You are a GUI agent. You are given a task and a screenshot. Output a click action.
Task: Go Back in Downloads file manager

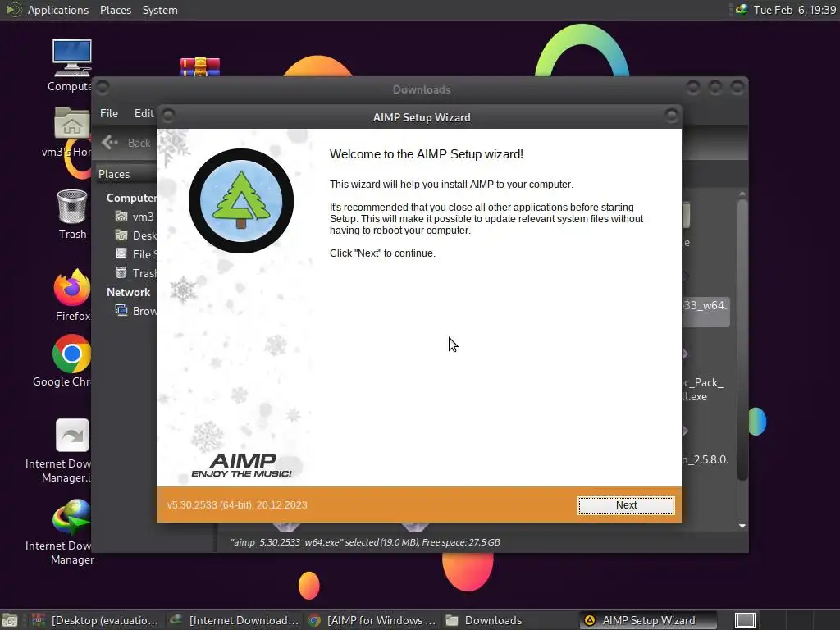click(x=127, y=143)
